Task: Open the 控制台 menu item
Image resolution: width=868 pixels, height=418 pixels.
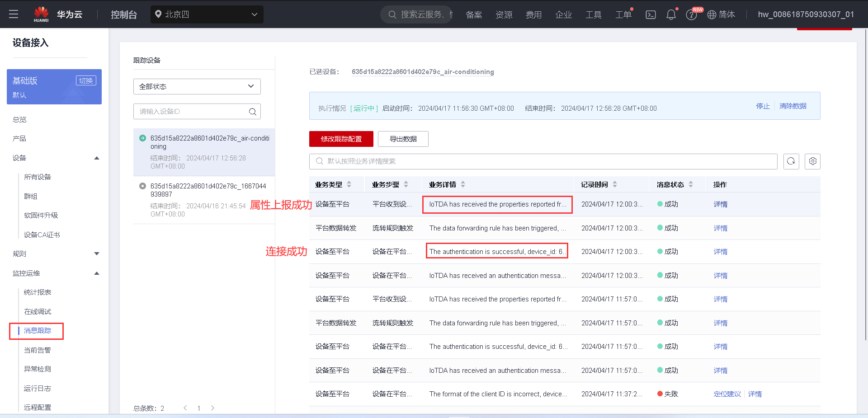Action: [x=124, y=14]
